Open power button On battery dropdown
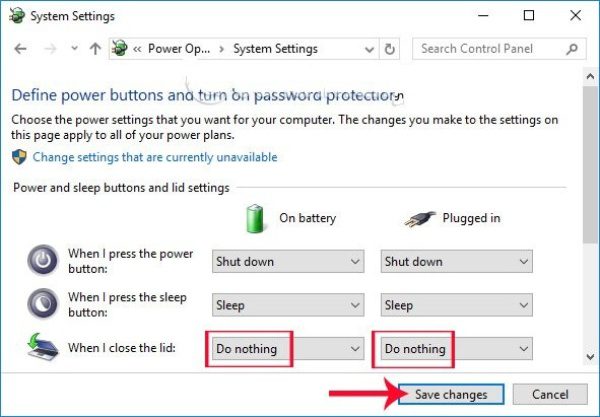This screenshot has width=600, height=417. (288, 262)
